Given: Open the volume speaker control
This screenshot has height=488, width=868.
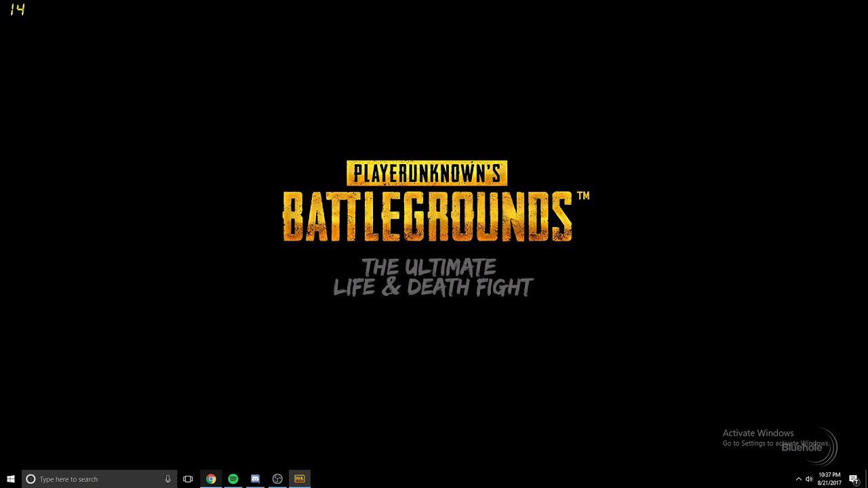Looking at the screenshot, I should click(809, 479).
